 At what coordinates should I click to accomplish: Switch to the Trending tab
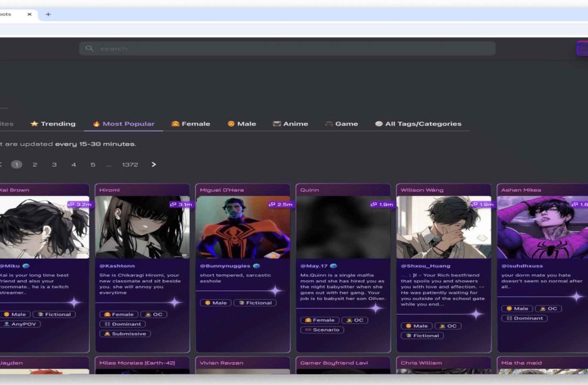(53, 124)
